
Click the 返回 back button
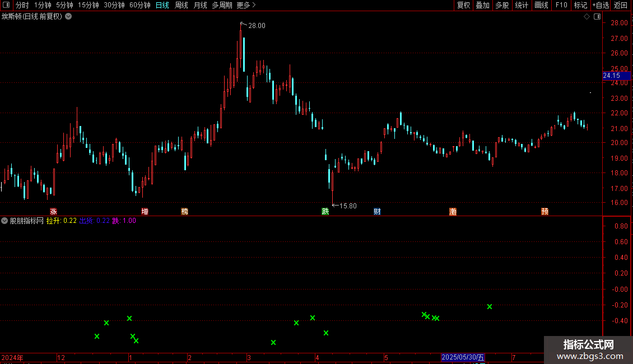point(621,5)
